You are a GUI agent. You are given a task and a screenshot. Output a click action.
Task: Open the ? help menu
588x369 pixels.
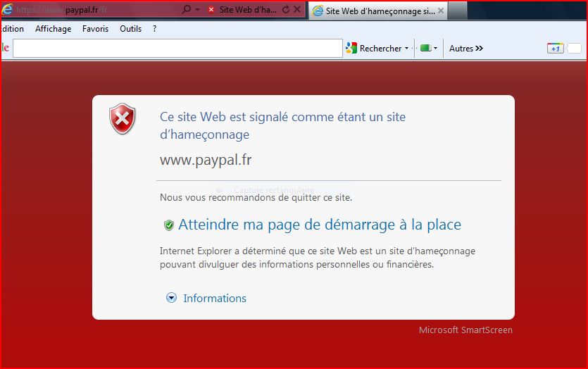pos(154,29)
